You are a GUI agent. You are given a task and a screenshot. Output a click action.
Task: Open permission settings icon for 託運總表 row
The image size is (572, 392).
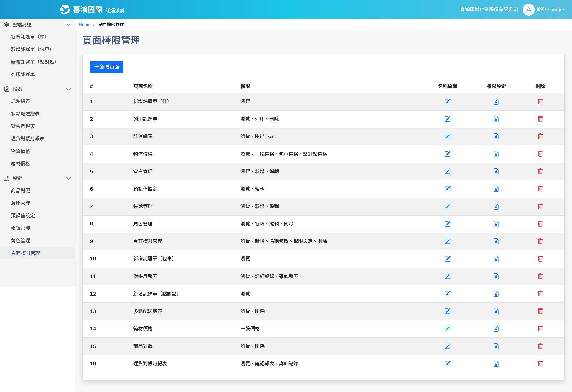coord(496,136)
